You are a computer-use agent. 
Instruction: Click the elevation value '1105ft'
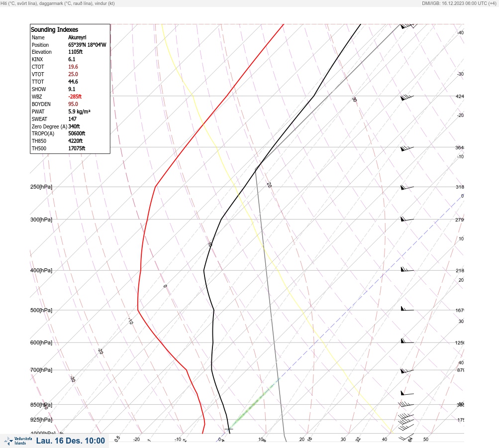[x=76, y=52]
